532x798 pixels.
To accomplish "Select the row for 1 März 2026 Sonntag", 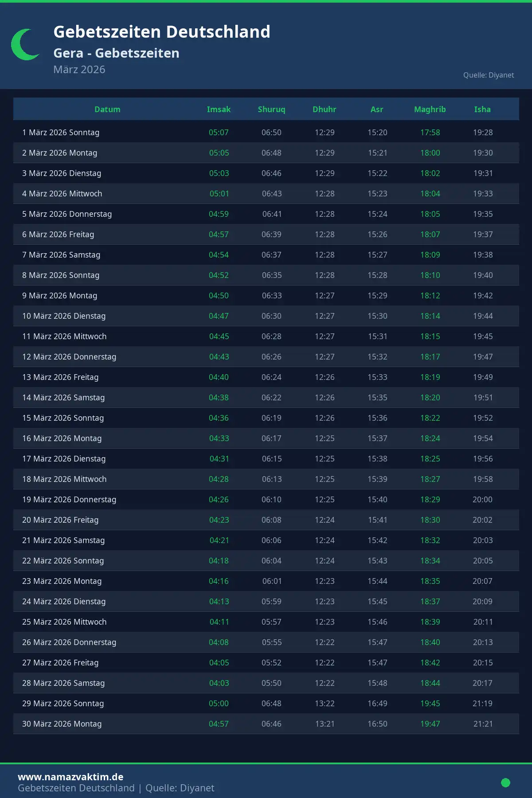I will coord(61,133).
